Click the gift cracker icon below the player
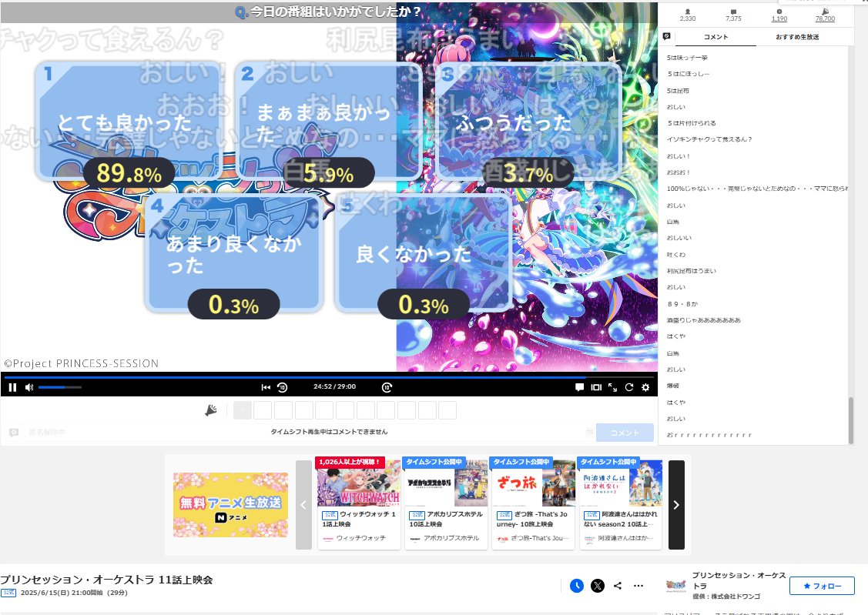868x615 pixels. [x=211, y=410]
